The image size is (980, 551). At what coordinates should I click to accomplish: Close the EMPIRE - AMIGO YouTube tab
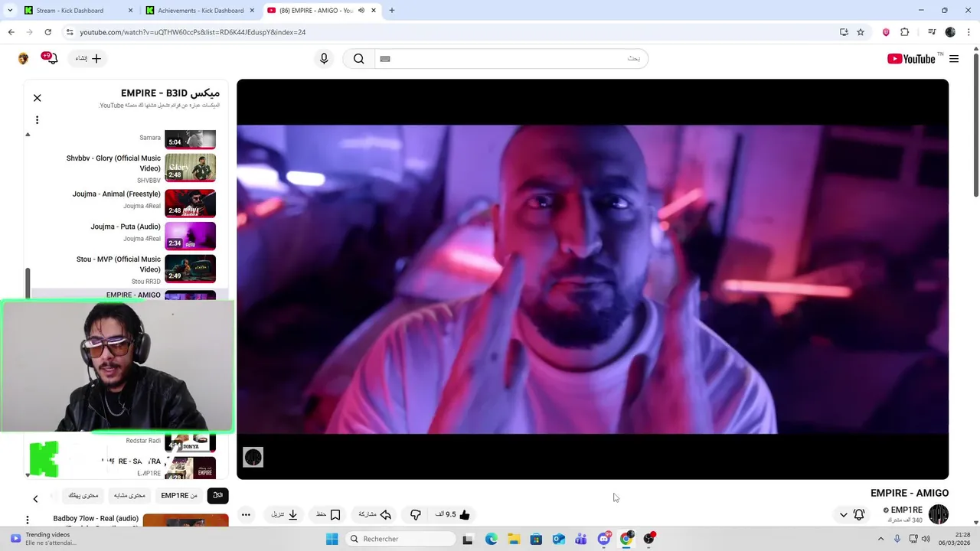pos(373,11)
